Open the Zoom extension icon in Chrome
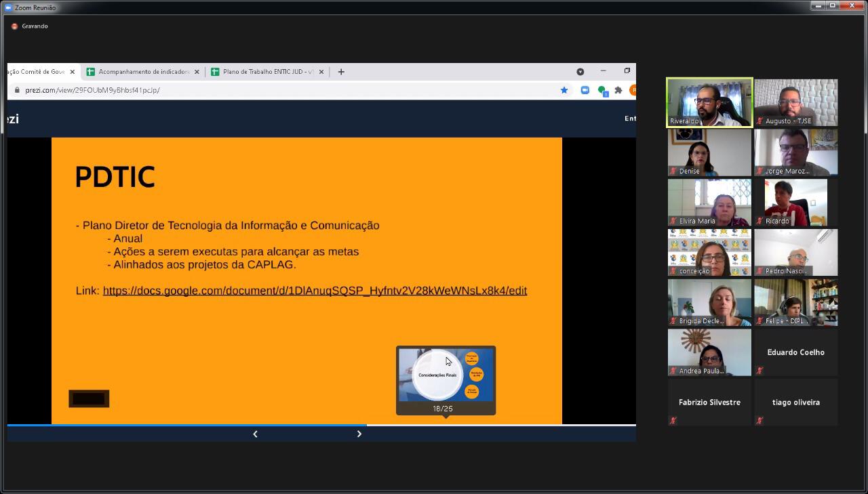868x494 pixels. pyautogui.click(x=585, y=90)
